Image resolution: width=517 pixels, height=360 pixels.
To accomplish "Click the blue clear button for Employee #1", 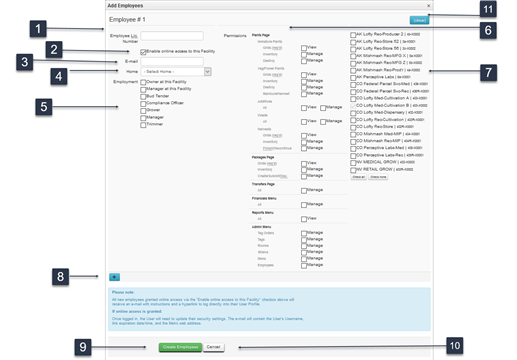I will coord(419,20).
